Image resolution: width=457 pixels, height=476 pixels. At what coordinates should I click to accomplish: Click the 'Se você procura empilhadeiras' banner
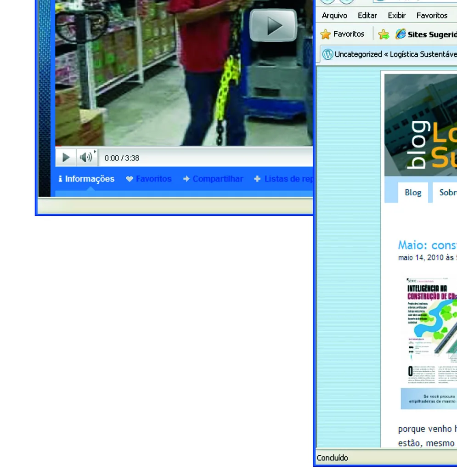[429, 399]
